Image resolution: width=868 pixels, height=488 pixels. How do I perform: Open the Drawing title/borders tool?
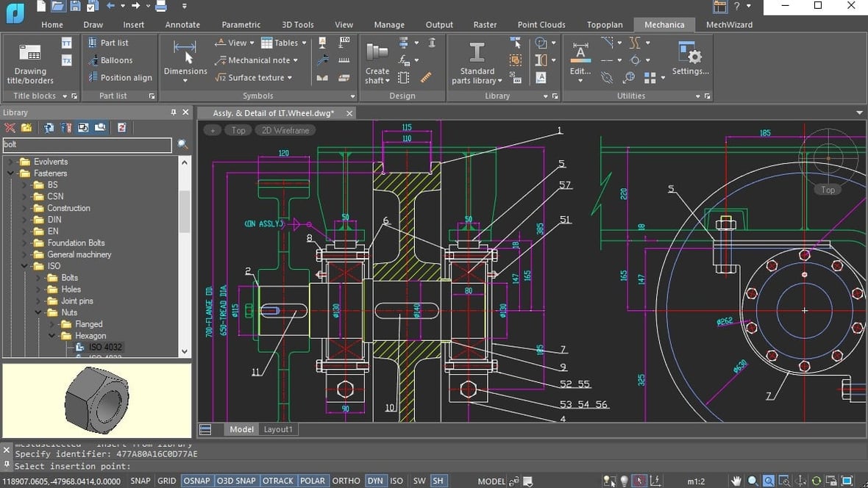tap(30, 64)
